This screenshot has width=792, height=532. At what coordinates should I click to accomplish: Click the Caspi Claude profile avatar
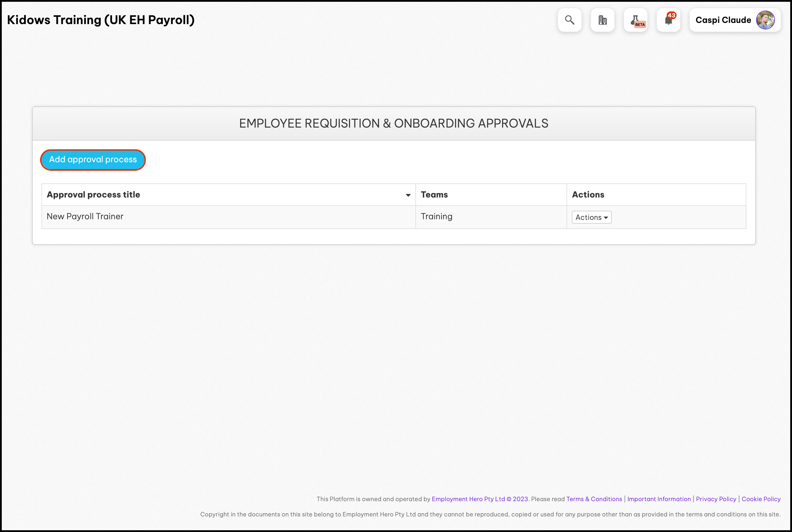point(765,20)
